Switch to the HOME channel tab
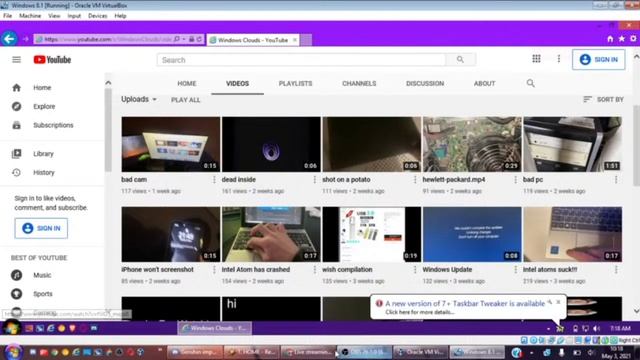The image size is (640, 360). 187,83
